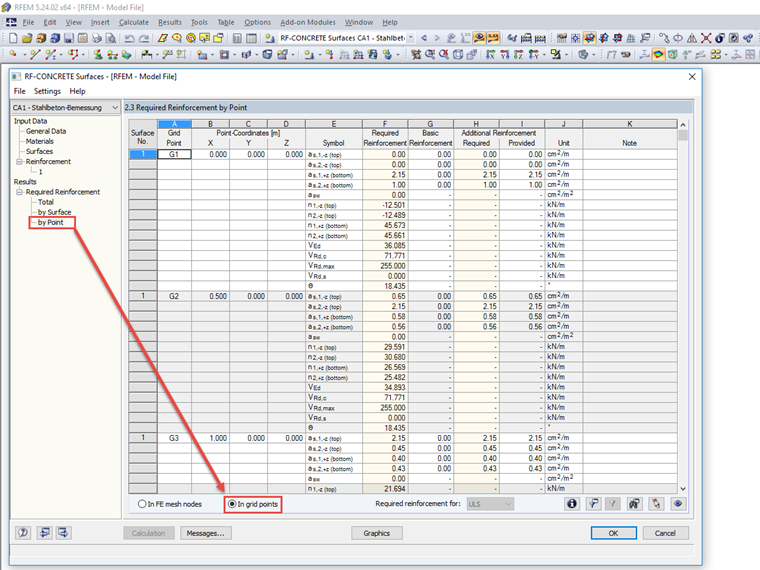This screenshot has width=760, height=570.
Task: Undo the last action in main toolbar
Action: (x=129, y=38)
